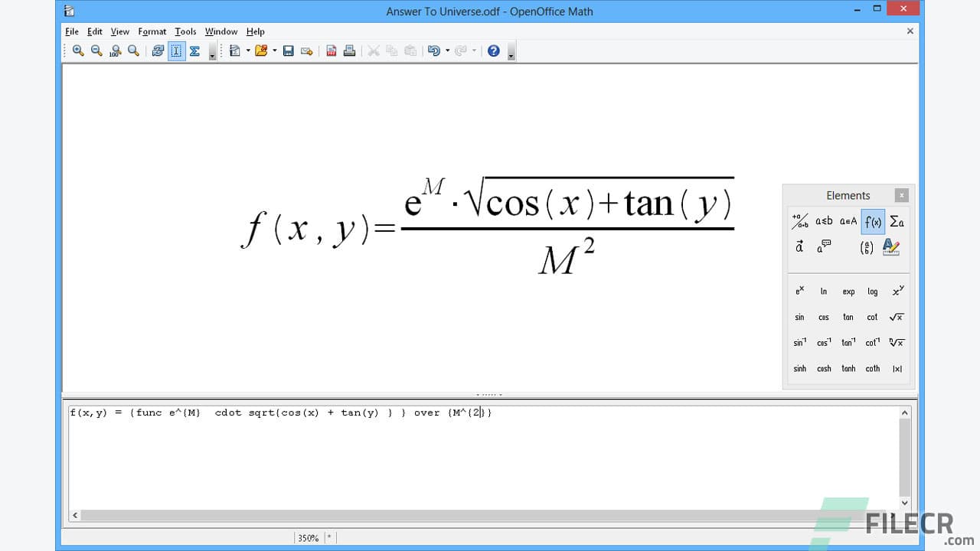Close the Elements panel
The width and height of the screenshot is (980, 551).
901,195
